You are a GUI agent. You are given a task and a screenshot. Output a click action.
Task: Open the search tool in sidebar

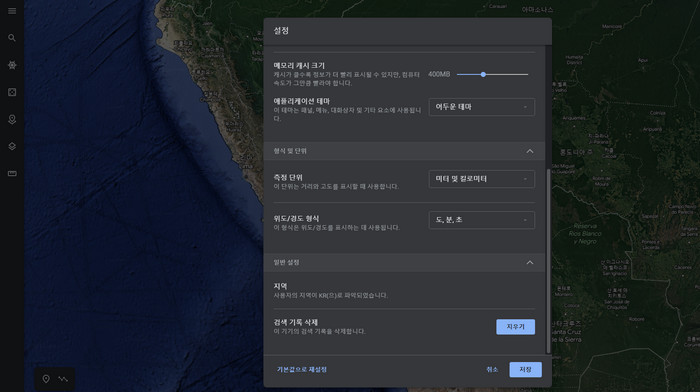coord(12,38)
